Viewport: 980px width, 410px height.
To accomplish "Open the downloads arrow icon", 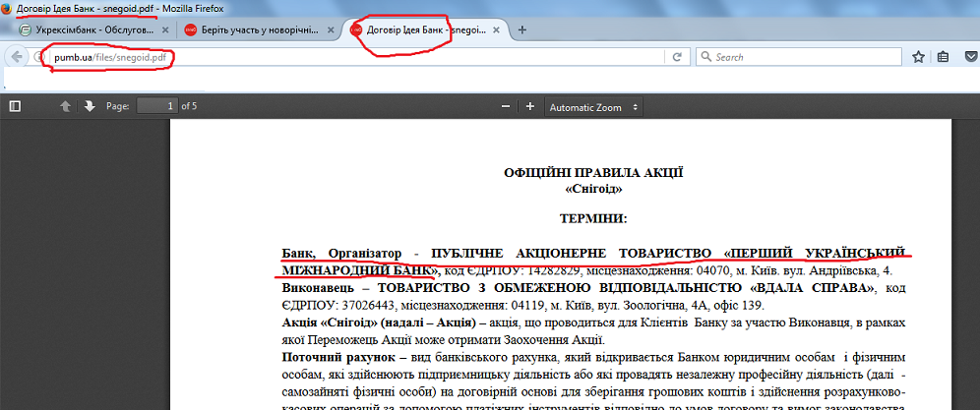I will 971,57.
